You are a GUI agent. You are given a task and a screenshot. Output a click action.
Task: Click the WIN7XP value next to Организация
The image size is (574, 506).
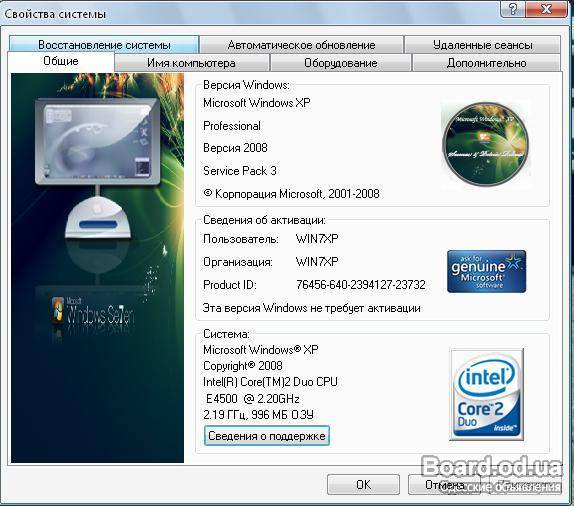(317, 261)
